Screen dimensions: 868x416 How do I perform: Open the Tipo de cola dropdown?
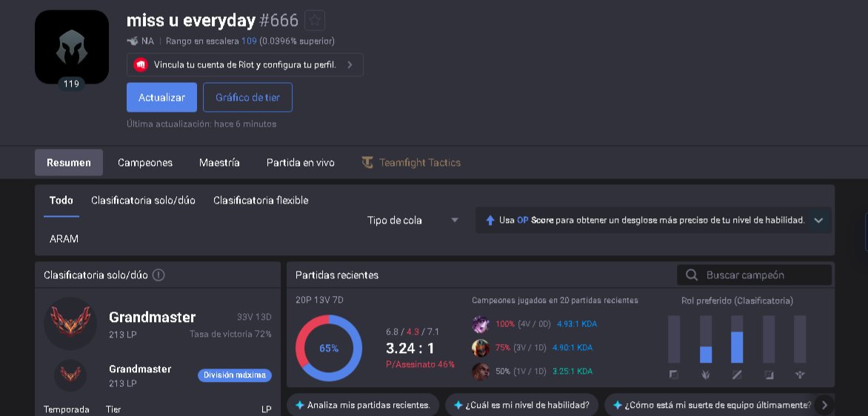[413, 220]
